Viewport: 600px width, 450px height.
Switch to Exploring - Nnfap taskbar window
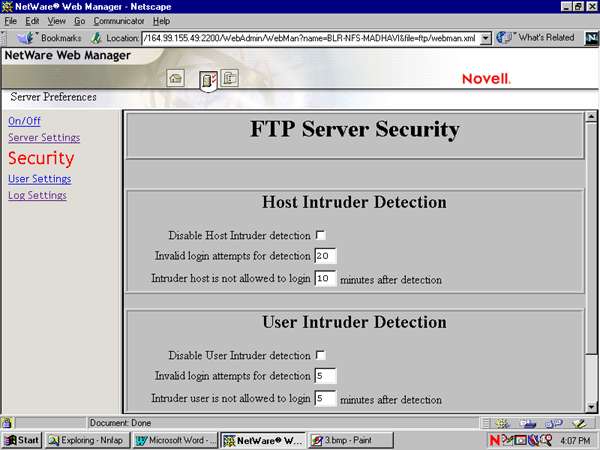[x=88, y=440]
